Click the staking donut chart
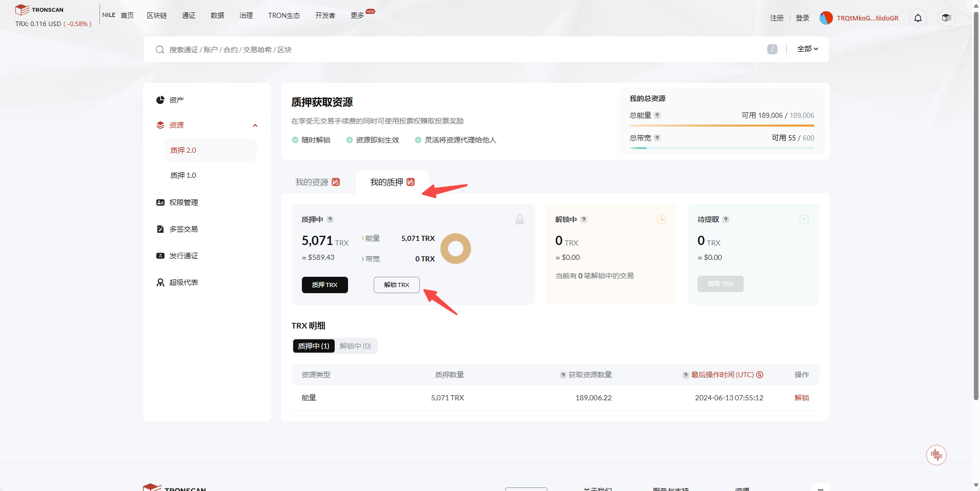This screenshot has height=491, width=980. coord(456,249)
